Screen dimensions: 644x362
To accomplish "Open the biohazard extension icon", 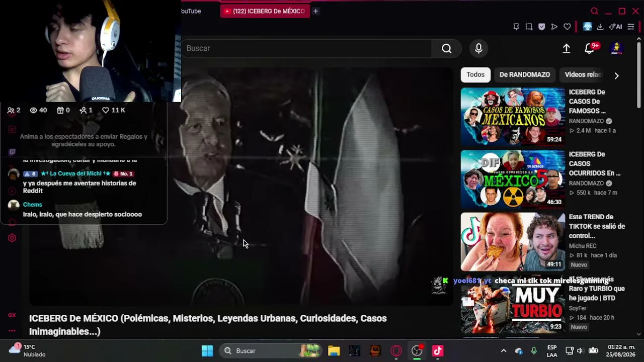I will point(587,27).
